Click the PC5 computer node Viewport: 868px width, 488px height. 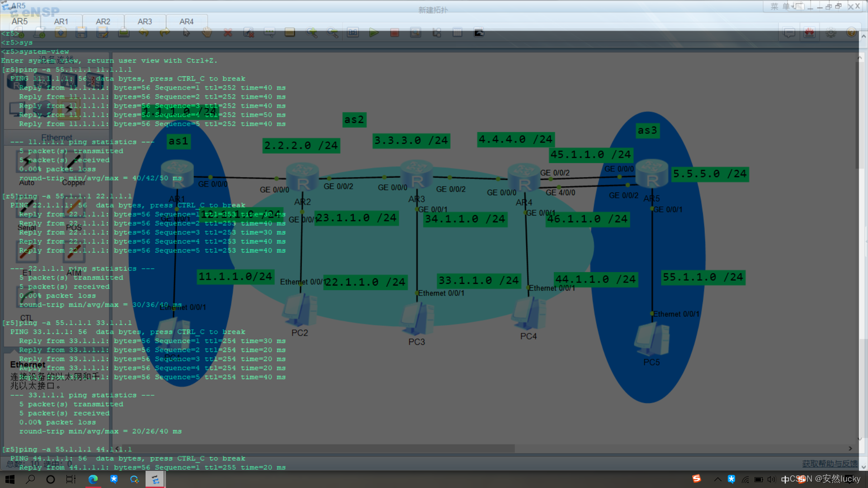tap(651, 340)
